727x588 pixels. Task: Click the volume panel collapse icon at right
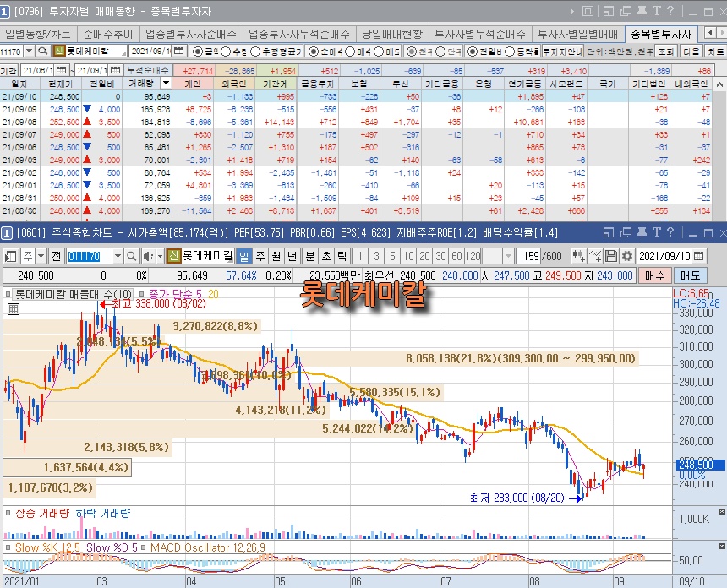721,512
